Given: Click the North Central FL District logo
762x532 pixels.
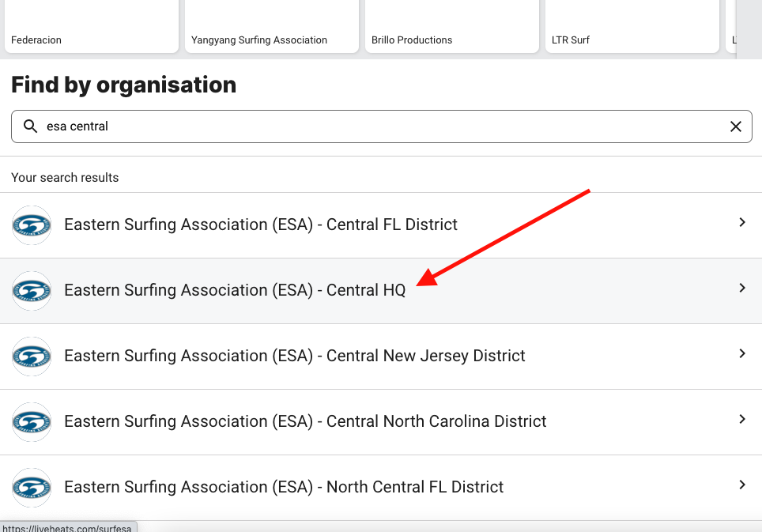Looking at the screenshot, I should pyautogui.click(x=32, y=487).
